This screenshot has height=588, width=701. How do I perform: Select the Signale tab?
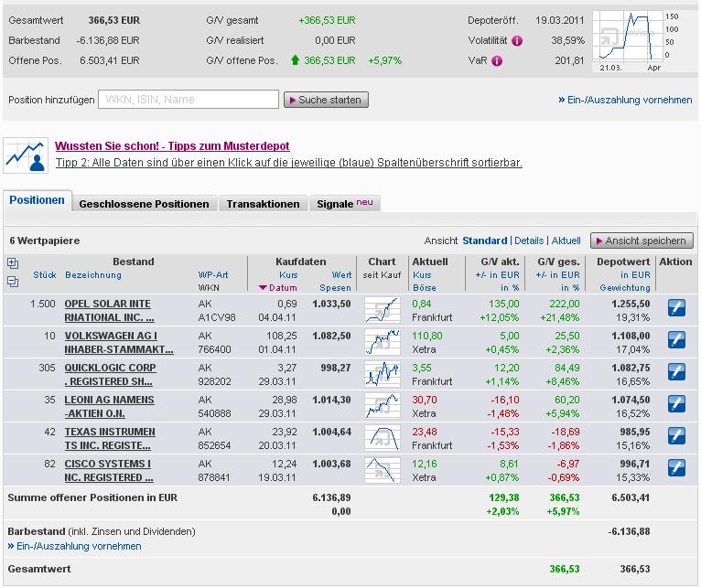coord(344,204)
